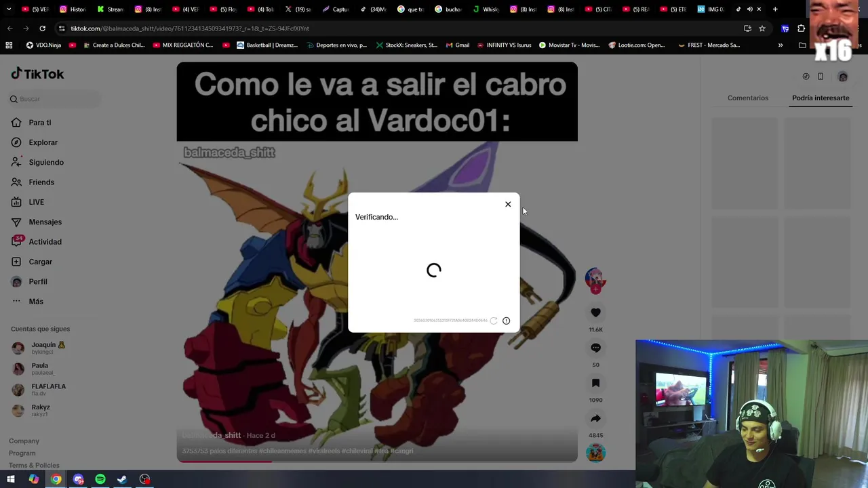The height and width of the screenshot is (488, 868).
Task: Refresh the captcha in verification dialog
Action: pyautogui.click(x=494, y=321)
